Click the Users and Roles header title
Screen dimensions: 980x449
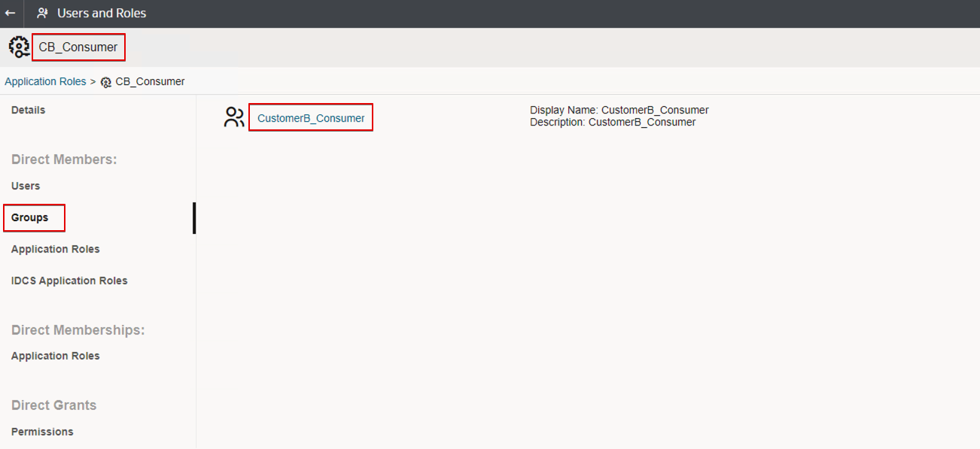[102, 14]
